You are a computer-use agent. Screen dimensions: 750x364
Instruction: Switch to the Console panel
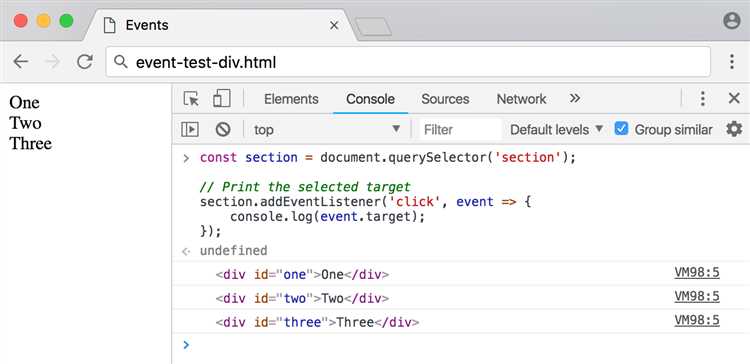click(370, 99)
